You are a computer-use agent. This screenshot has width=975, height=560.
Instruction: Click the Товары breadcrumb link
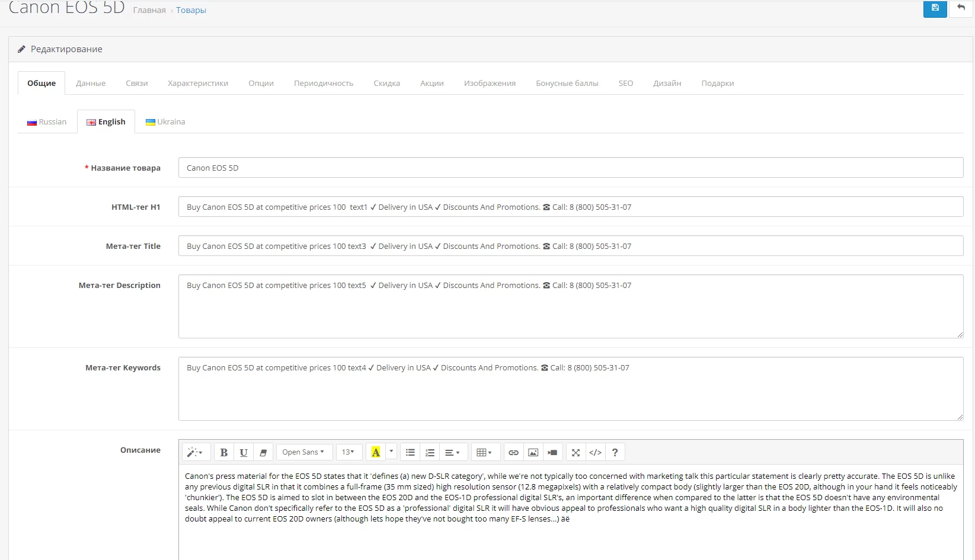click(x=191, y=10)
